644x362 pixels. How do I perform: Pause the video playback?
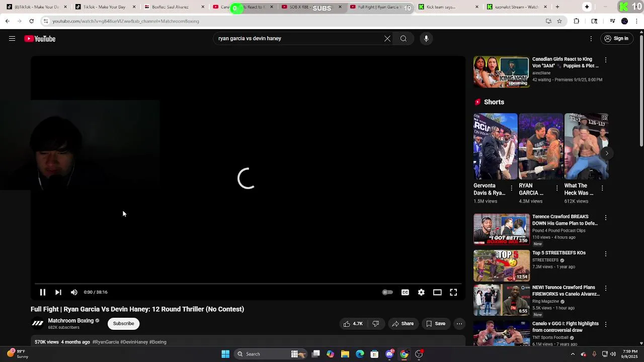coord(43,292)
